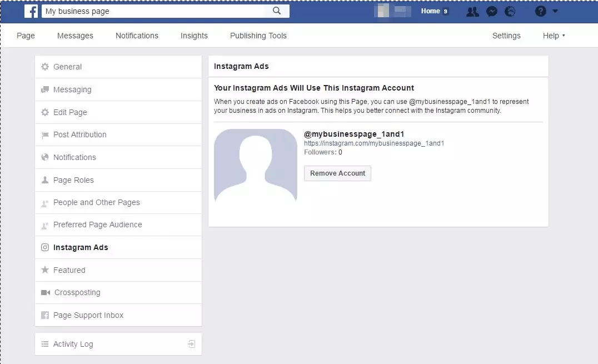Click the sidebar Notifications globe icon
This screenshot has height=364, width=598.
45,157
